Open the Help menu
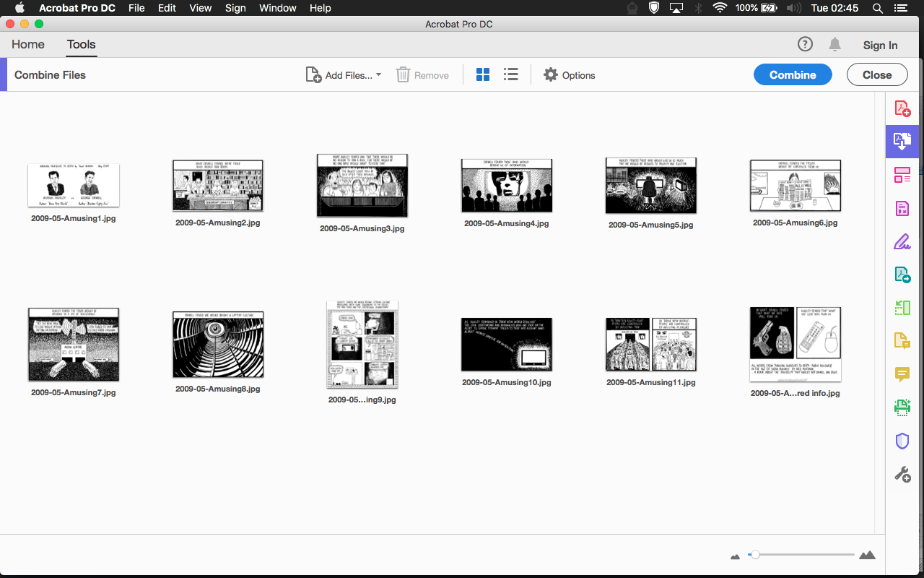Screen dimensions: 924x578 (320, 8)
